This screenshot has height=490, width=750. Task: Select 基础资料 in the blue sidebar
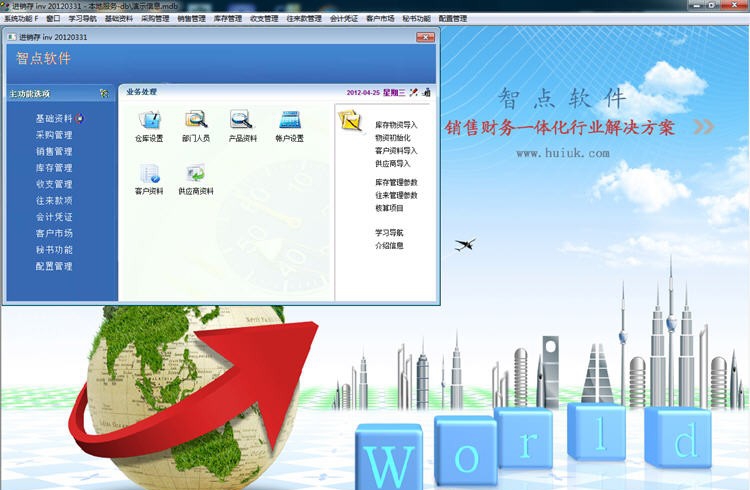[x=54, y=119]
